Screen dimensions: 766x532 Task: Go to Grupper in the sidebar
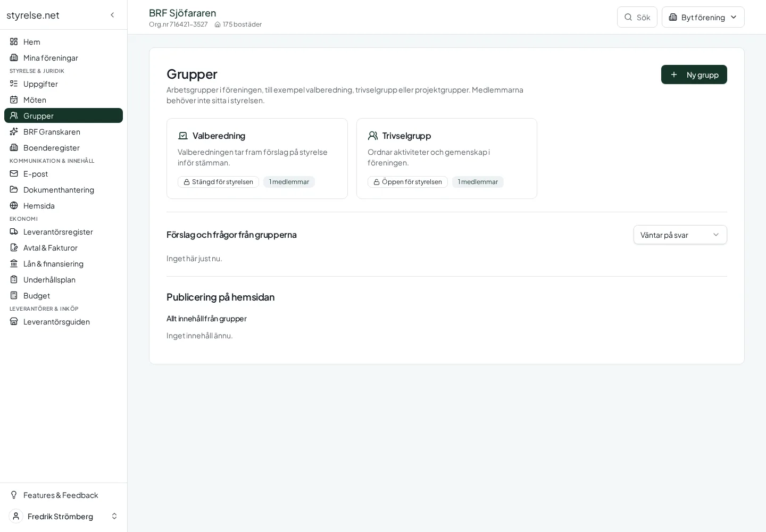click(63, 115)
